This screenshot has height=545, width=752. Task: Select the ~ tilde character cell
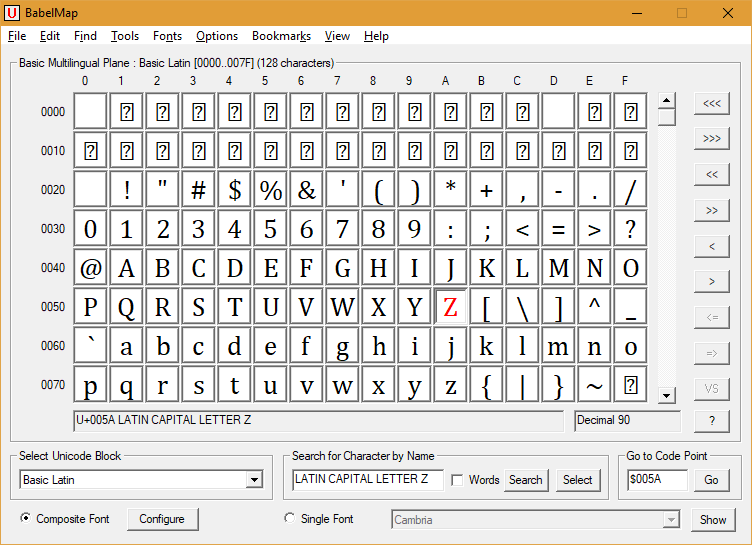click(594, 385)
